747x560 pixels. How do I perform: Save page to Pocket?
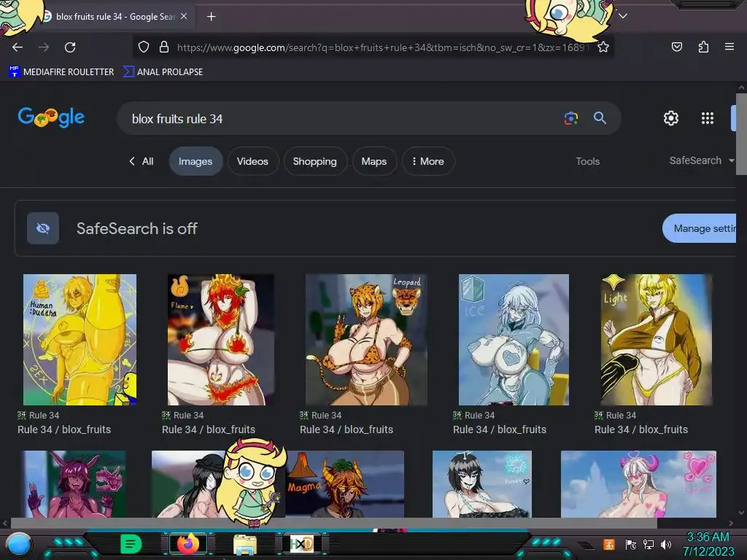point(676,47)
